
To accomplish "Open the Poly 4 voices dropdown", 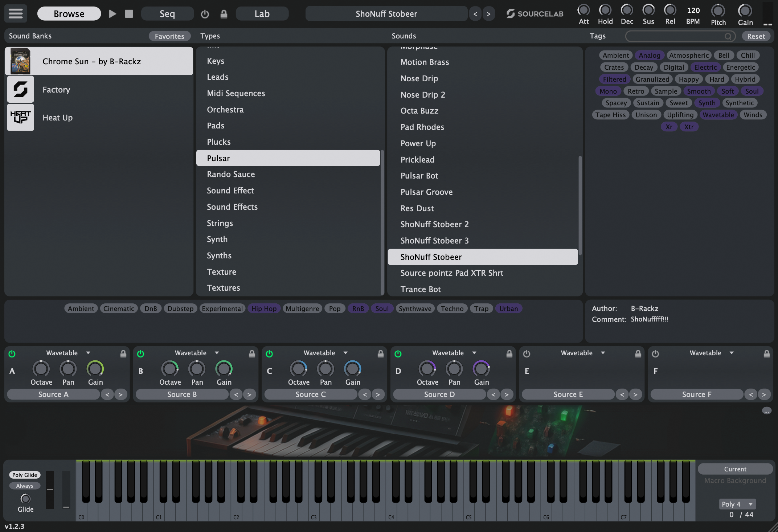I will click(737, 504).
